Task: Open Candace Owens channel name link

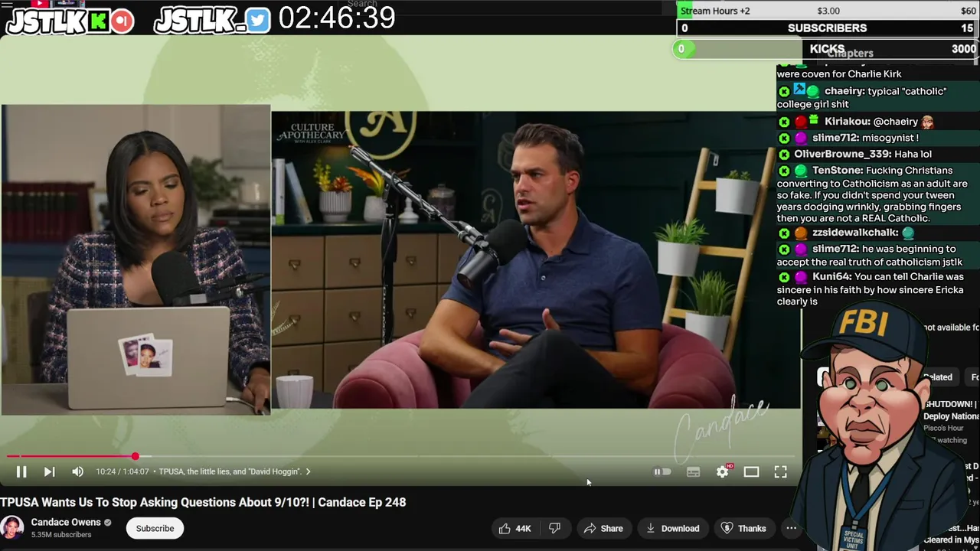Action: tap(66, 522)
